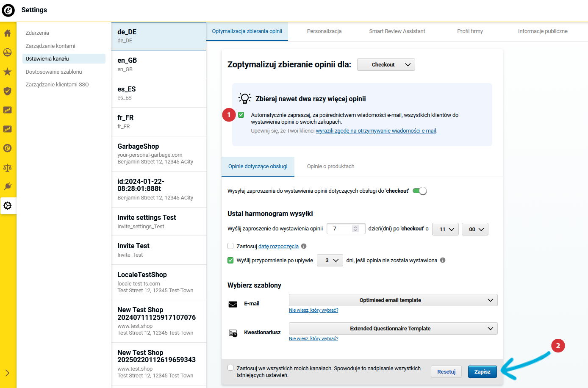Screen dimensions: 588x388
Task: Click the Zapisz button
Action: coord(482,372)
